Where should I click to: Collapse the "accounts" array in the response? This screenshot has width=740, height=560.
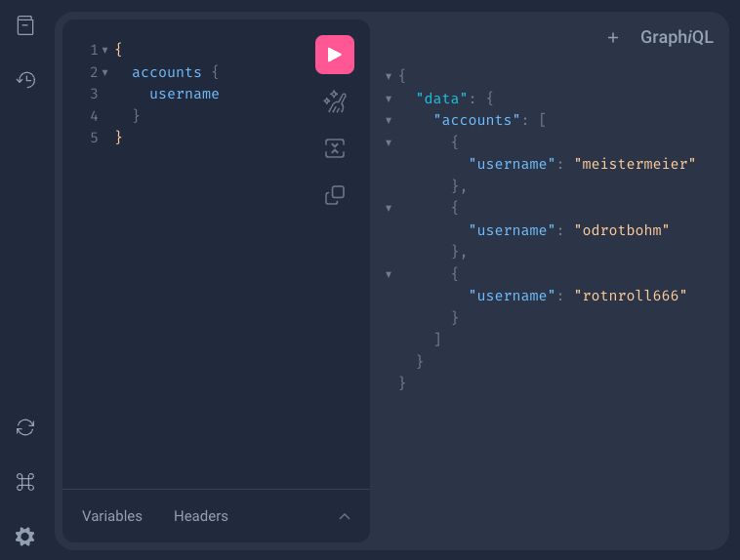[x=389, y=120]
